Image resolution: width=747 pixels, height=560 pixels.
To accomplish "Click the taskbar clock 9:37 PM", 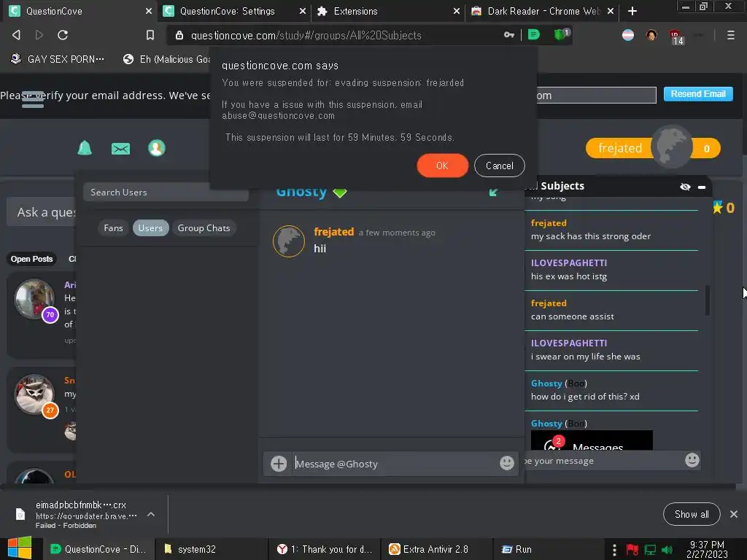I will [x=707, y=549].
